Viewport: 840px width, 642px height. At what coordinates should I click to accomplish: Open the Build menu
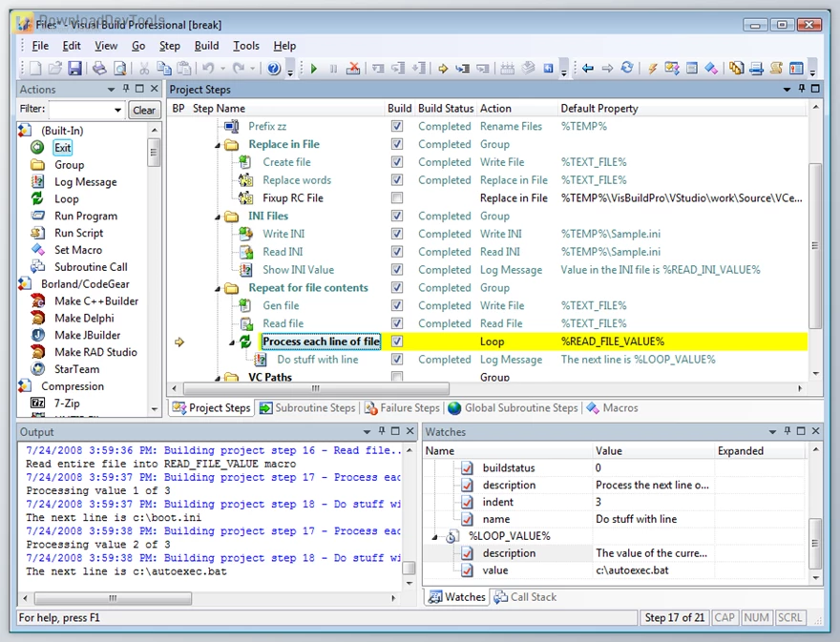point(206,45)
